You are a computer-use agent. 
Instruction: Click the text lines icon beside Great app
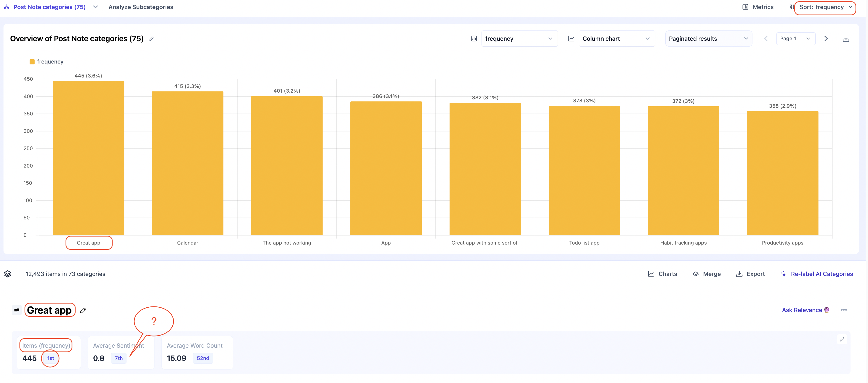point(17,310)
